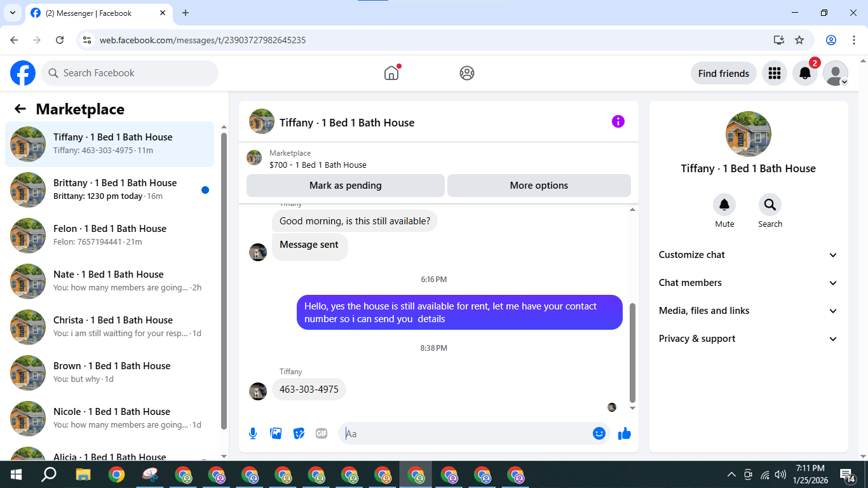
Task: Open a new browser tab
Action: pos(186,13)
